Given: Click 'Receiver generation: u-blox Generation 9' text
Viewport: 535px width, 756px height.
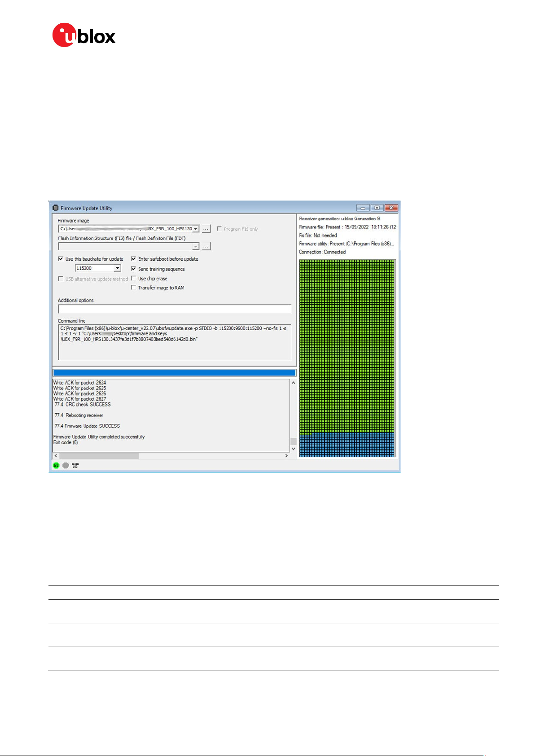Looking at the screenshot, I should point(340,218).
